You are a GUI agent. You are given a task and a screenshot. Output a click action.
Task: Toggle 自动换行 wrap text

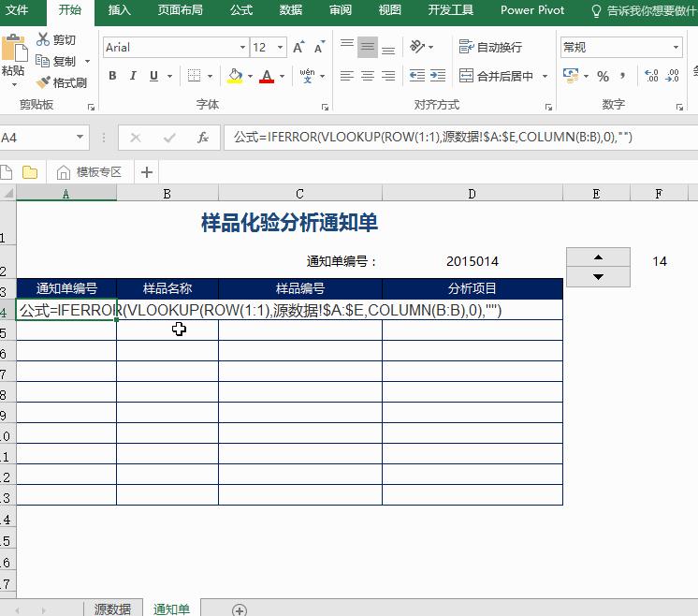click(490, 47)
